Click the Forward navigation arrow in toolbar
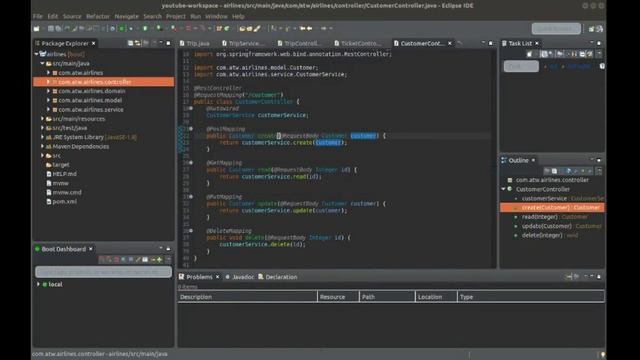The height and width of the screenshot is (360, 640). pyautogui.click(x=323, y=29)
